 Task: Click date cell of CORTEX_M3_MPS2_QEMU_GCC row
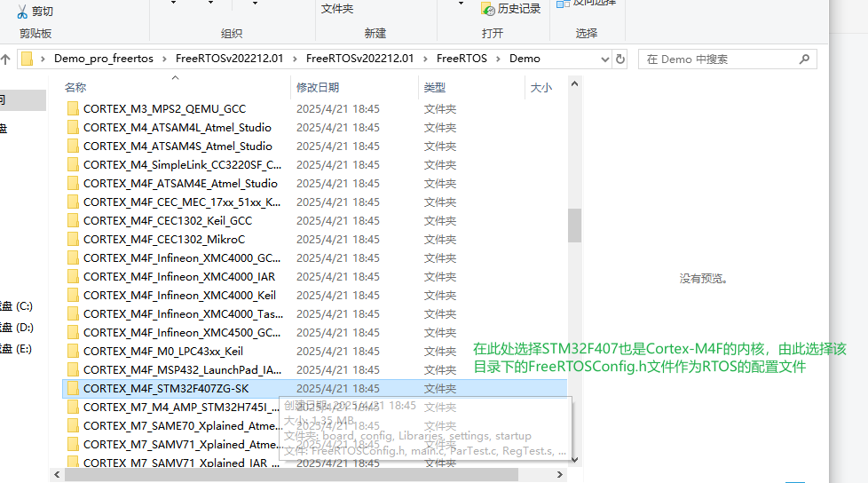(337, 108)
